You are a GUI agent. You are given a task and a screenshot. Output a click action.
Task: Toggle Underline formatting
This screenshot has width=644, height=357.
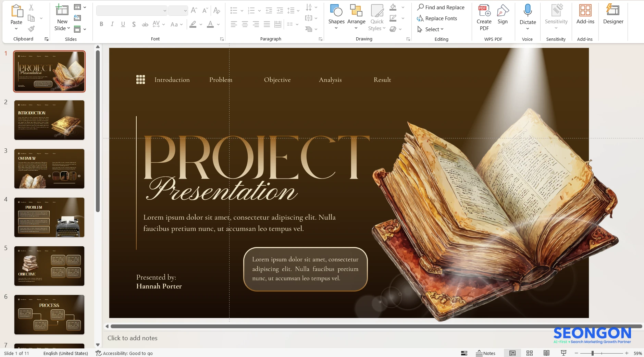[123, 24]
